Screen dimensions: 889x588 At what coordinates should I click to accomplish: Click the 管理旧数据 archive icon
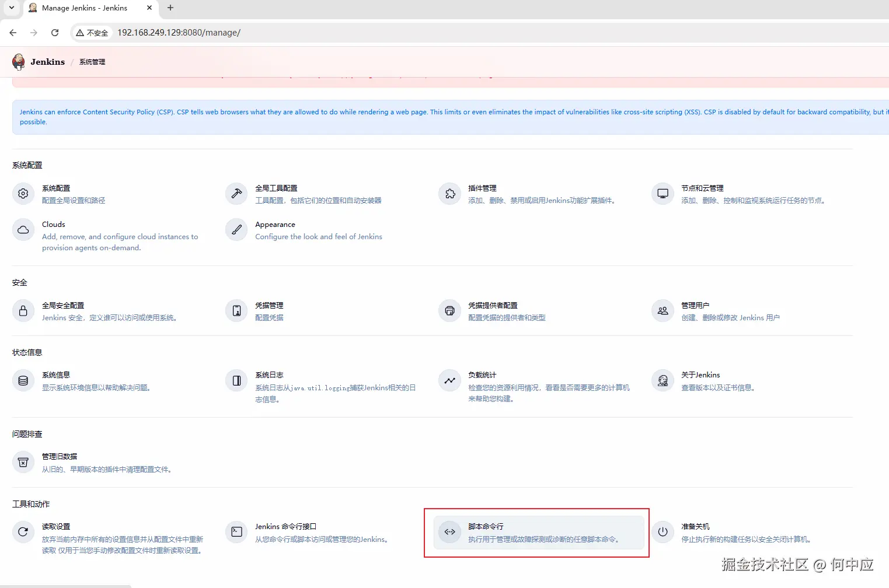[x=23, y=463]
